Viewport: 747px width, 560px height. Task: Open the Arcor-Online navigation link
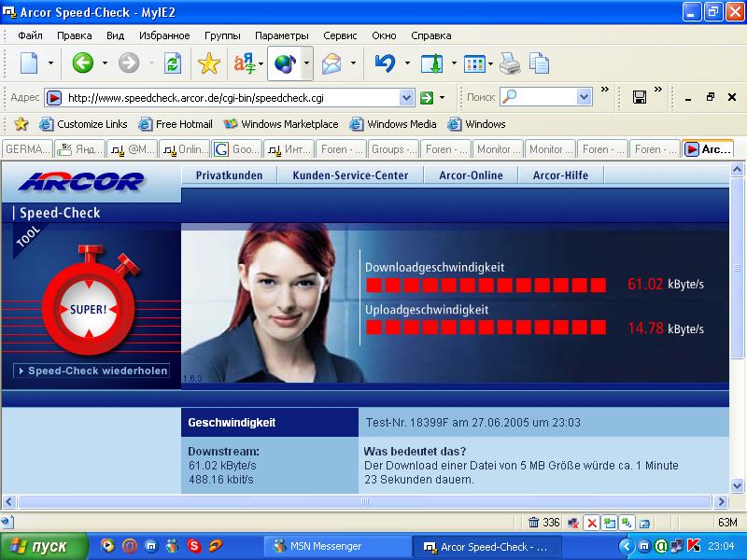pos(472,175)
